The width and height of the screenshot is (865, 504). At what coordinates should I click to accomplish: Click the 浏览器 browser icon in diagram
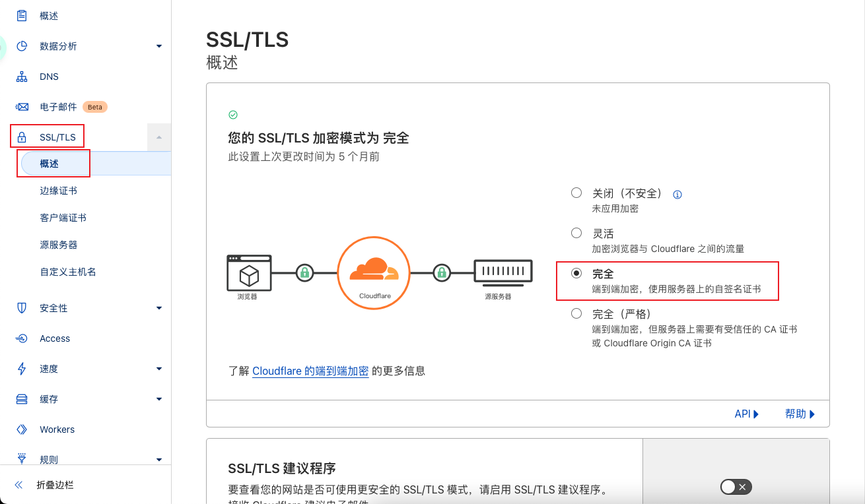pyautogui.click(x=248, y=273)
